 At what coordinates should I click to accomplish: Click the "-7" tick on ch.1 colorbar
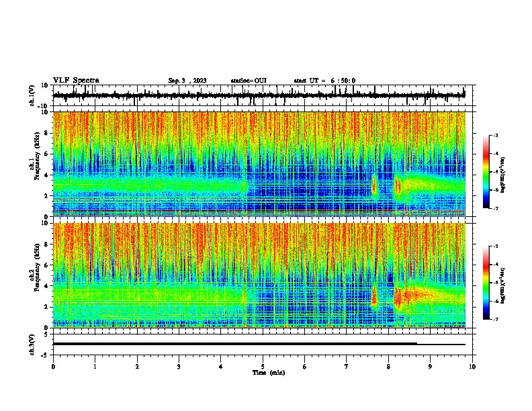pos(495,208)
